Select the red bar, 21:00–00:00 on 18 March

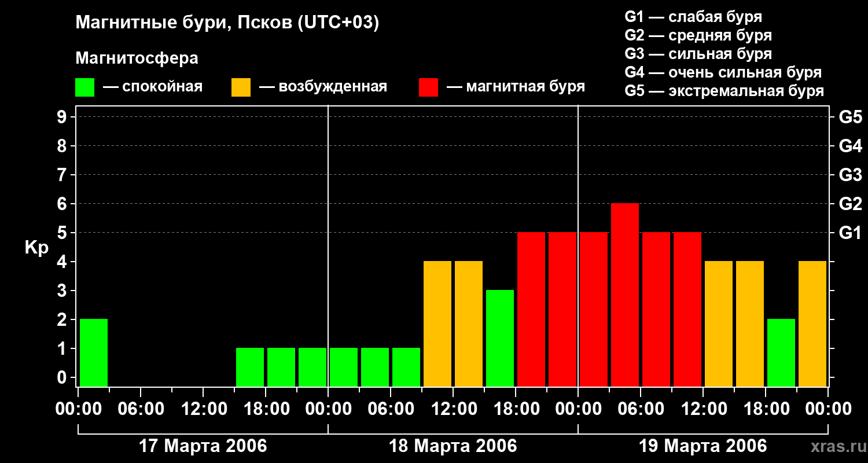pos(562,309)
